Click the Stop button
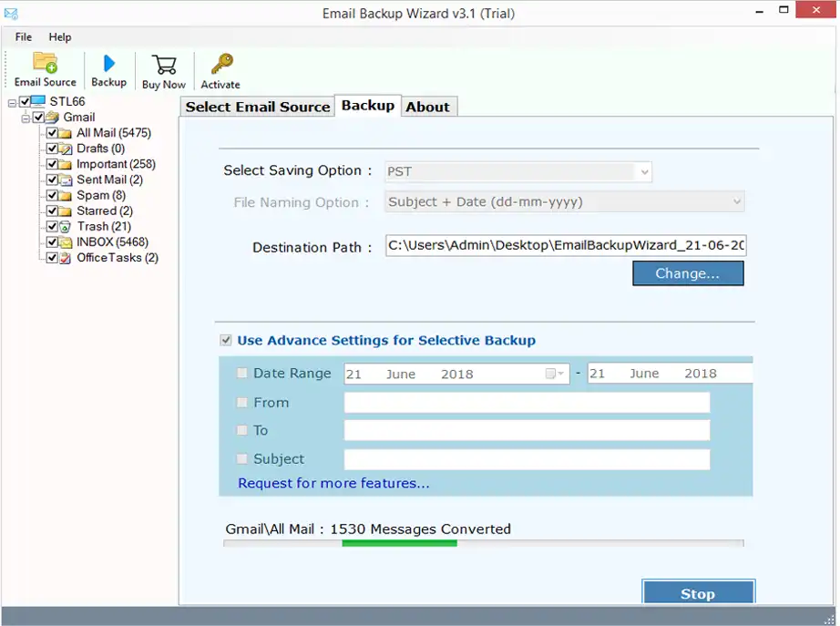The image size is (840, 626). (698, 593)
